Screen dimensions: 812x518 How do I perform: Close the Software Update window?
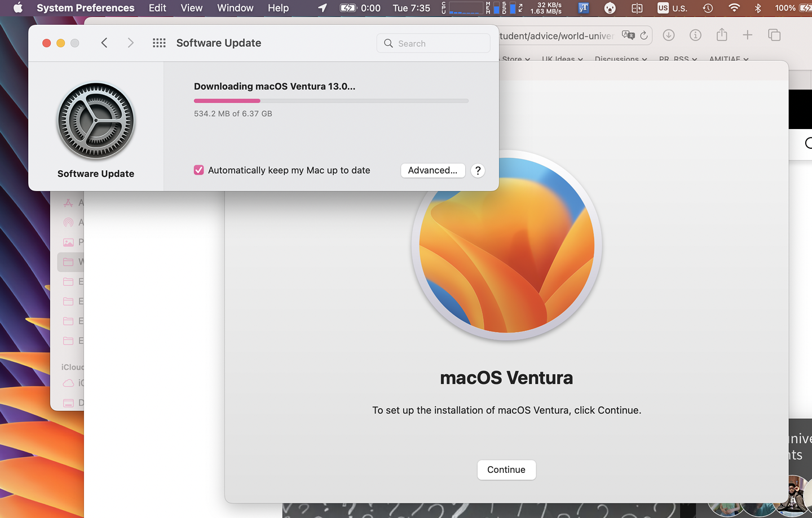click(x=47, y=43)
